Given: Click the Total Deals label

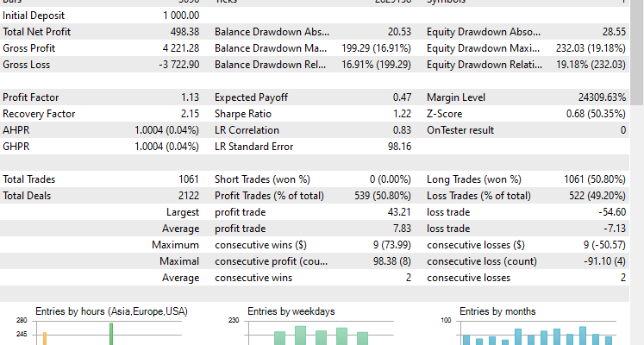Looking at the screenshot, I should click(x=28, y=196).
